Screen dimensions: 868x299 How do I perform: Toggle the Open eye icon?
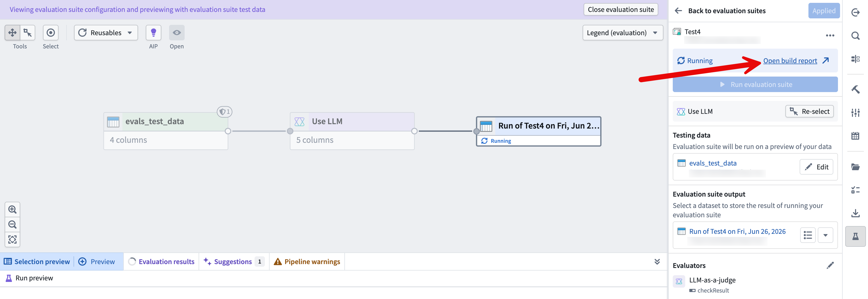(177, 33)
